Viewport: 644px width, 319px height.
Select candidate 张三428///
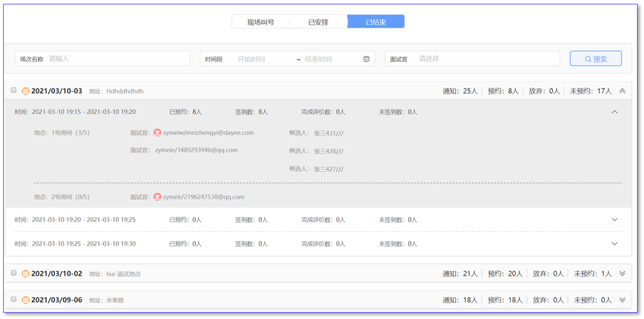tap(328, 152)
